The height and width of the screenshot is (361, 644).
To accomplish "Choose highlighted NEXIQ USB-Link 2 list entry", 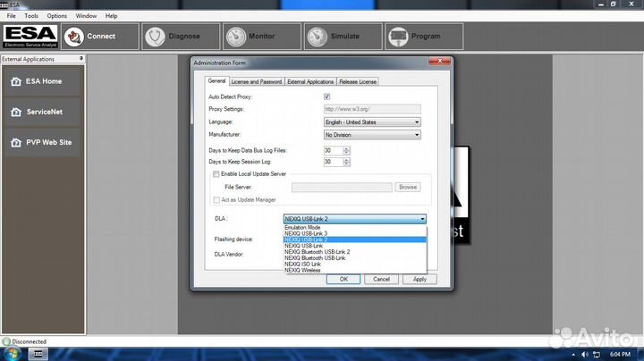I will click(x=355, y=239).
